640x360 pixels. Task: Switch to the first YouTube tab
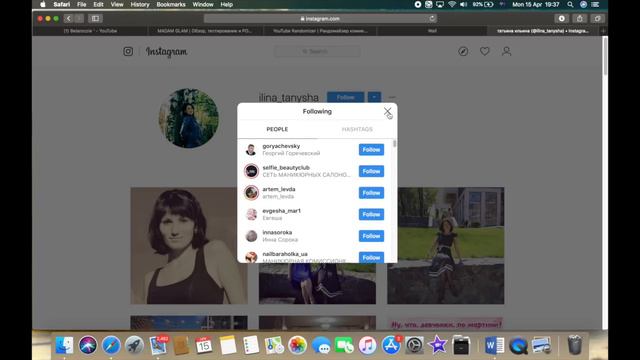90,31
